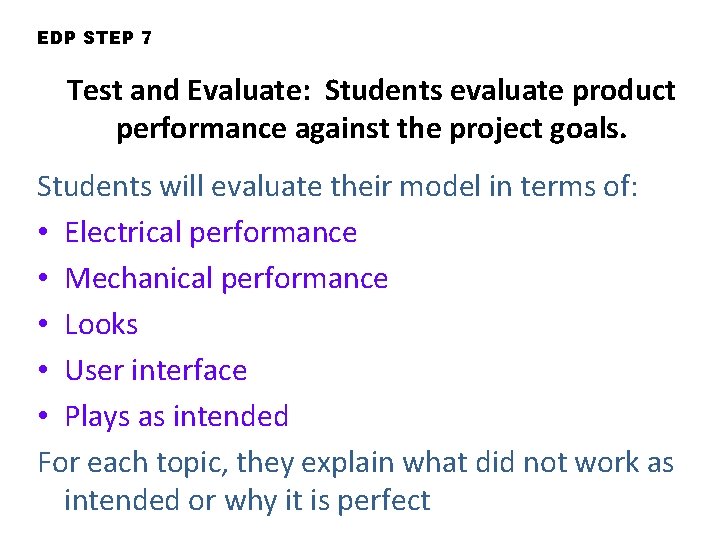Click the bullet dot before 'Plays as intended'

coord(44,417)
